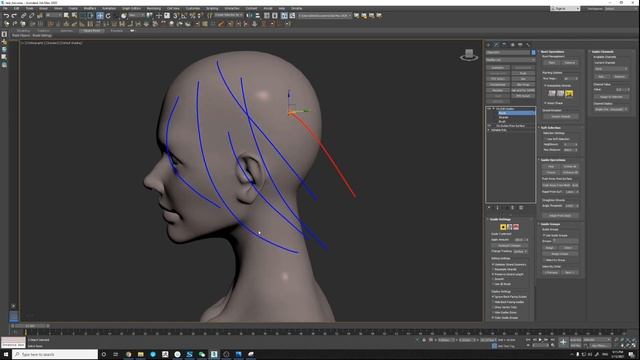This screenshot has height=360, width=640.
Task: Toggle Ignore Back Facing Guides checkbox
Action: (493, 297)
